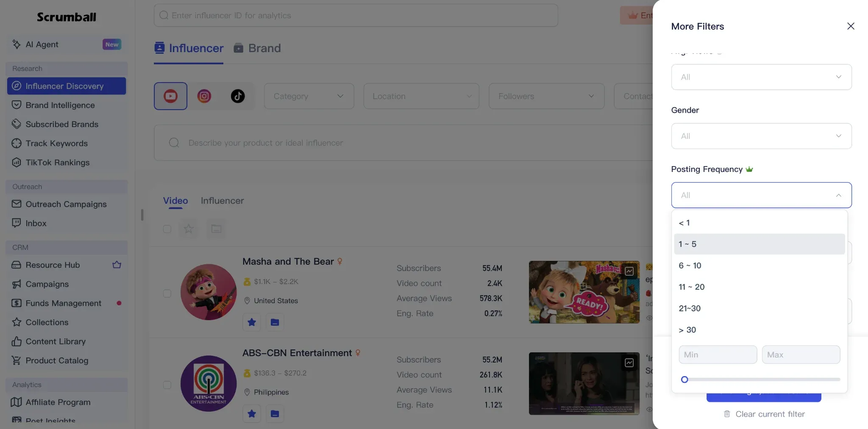Close the More Filters panel
Viewport: 868px width, 429px height.
851,26
